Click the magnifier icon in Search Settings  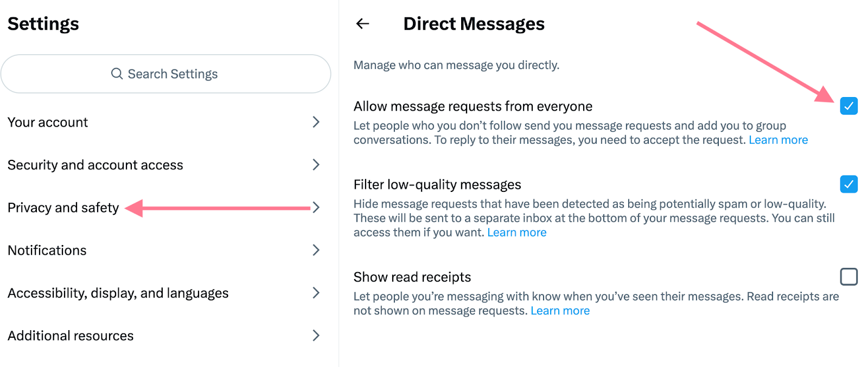coord(117,74)
